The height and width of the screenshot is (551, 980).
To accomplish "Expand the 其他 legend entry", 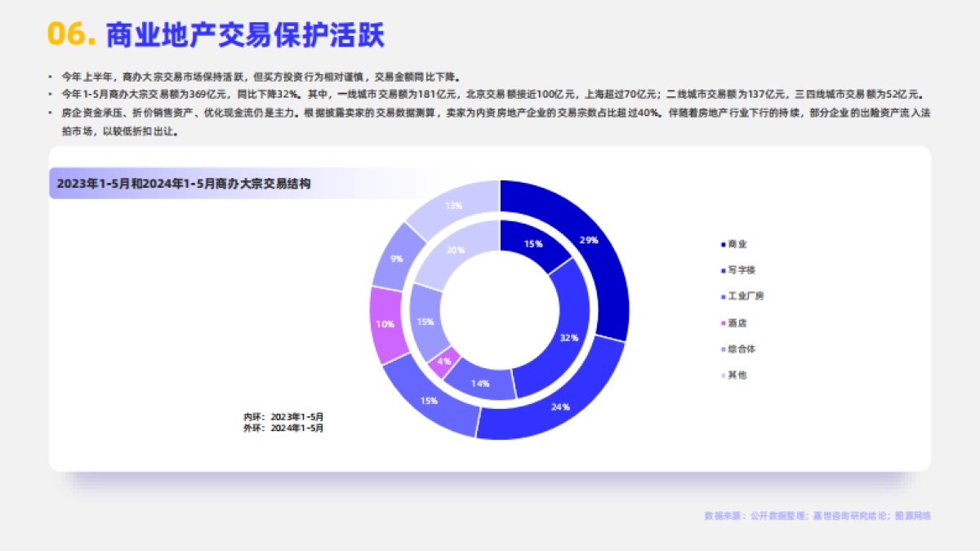I will tap(733, 375).
